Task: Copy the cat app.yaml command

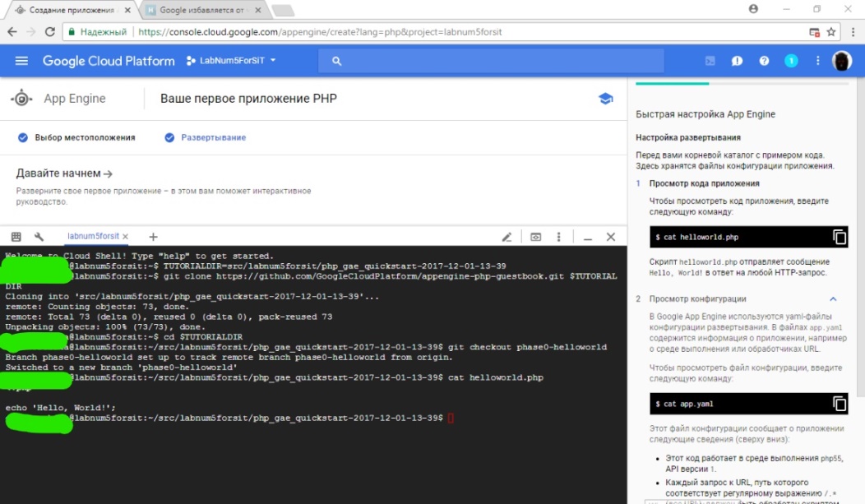Action: (839, 405)
